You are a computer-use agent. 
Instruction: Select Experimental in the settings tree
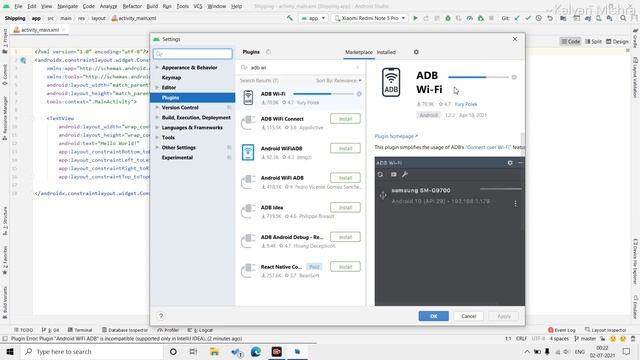177,158
